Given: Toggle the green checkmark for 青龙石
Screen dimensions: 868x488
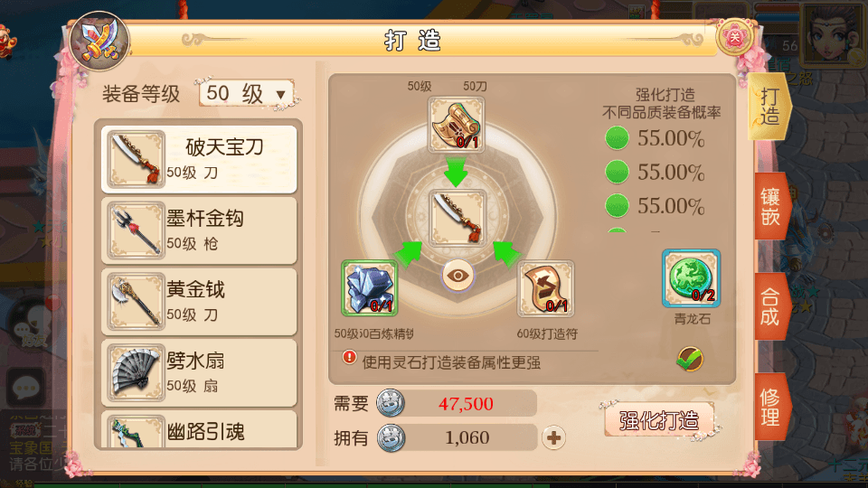Looking at the screenshot, I should (690, 360).
